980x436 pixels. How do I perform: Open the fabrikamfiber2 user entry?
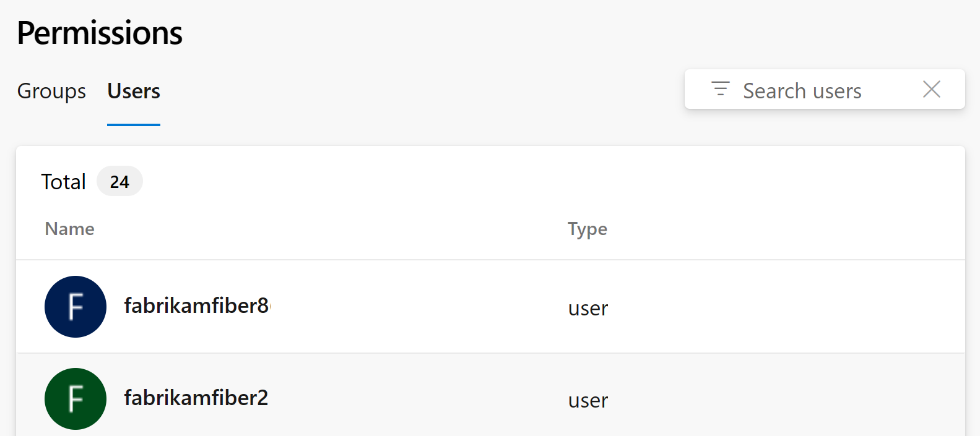[196, 399]
